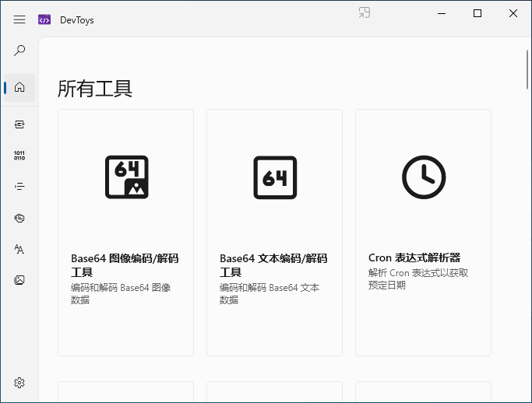Click the Base64 text encoder icon
Screen dimensions: 532x403
pyautogui.click(x=275, y=177)
